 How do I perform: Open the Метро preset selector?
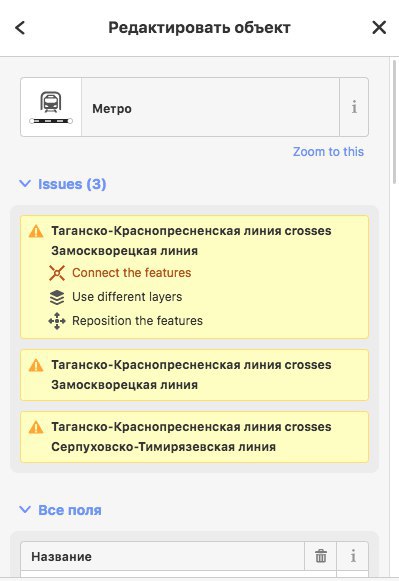pos(210,107)
